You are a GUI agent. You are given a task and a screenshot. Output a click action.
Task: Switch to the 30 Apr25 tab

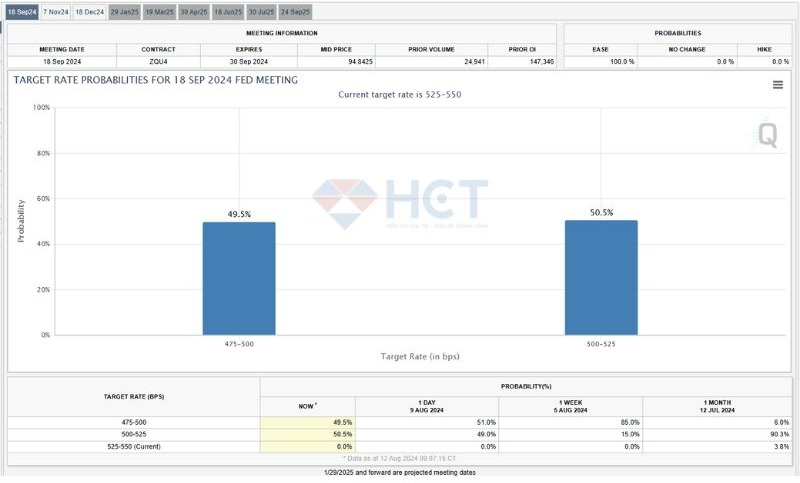[194, 12]
